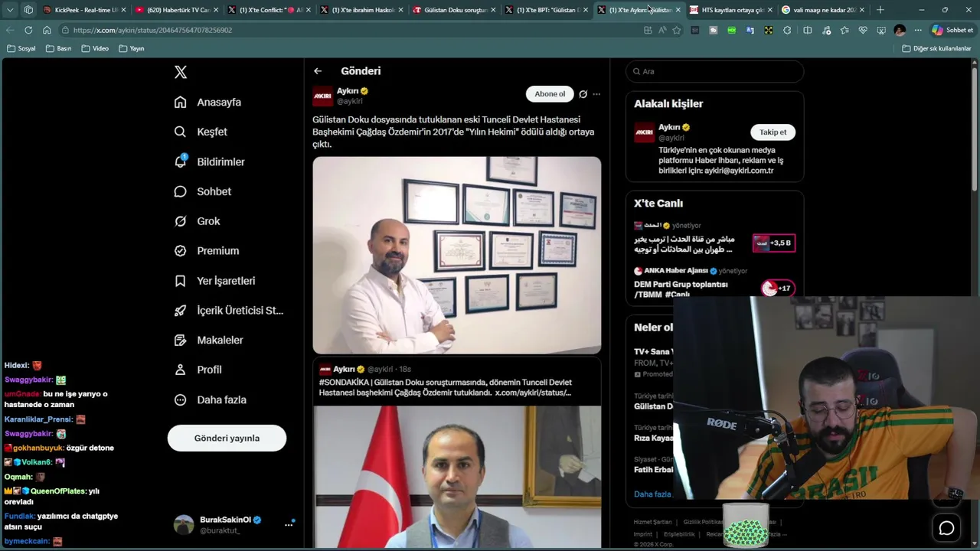Click the split screen icon
980x551 pixels.
pos(807,30)
